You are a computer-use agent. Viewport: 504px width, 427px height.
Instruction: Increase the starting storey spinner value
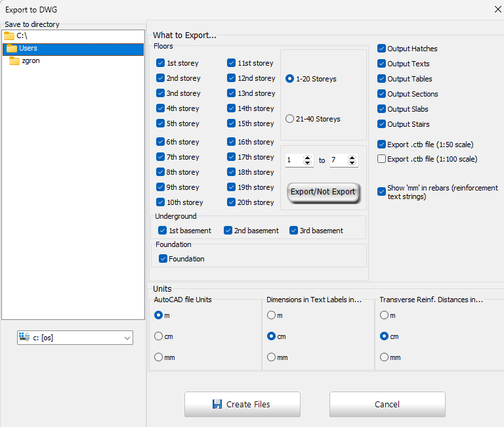point(308,157)
